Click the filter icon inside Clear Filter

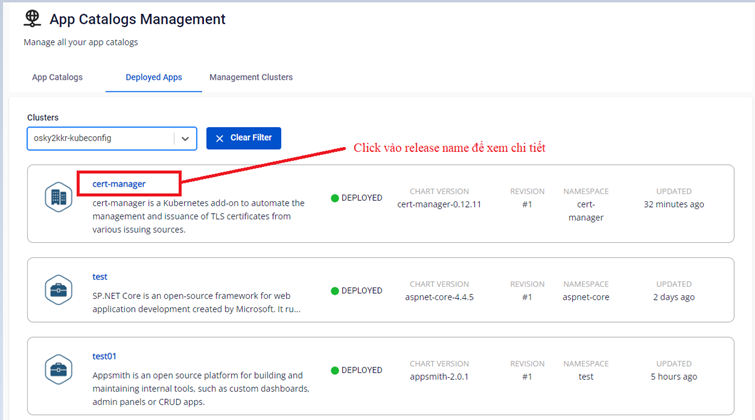pyautogui.click(x=219, y=138)
